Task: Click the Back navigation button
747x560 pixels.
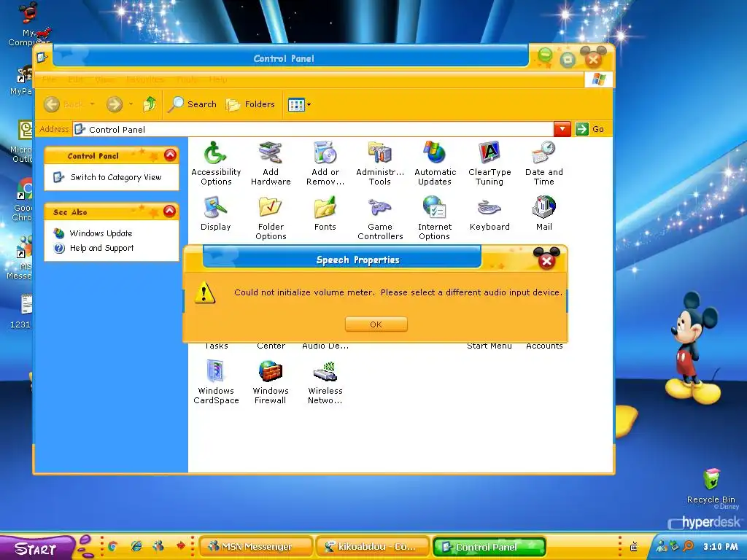Action: [63, 104]
